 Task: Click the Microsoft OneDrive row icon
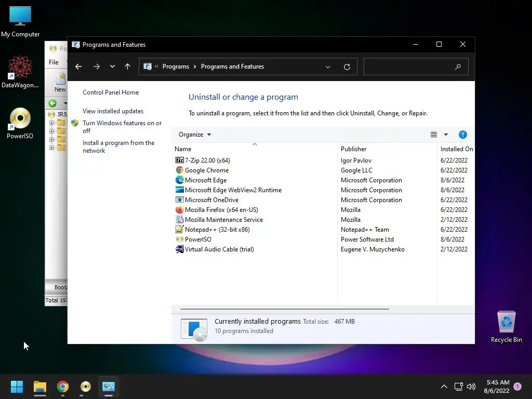[x=179, y=199]
